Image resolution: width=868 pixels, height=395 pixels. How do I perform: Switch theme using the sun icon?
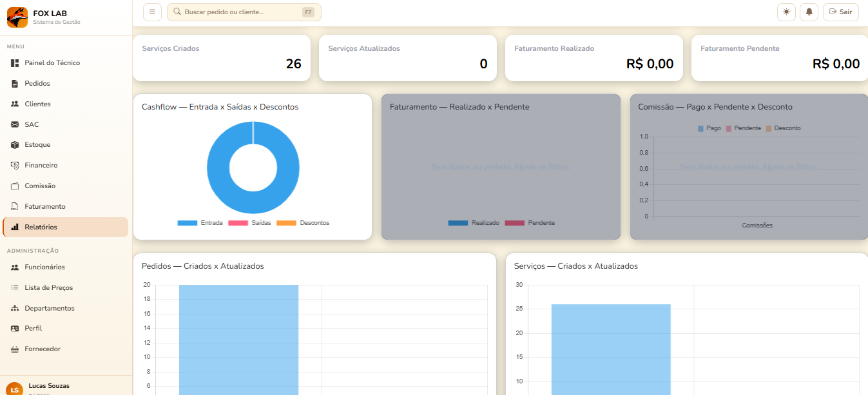786,12
